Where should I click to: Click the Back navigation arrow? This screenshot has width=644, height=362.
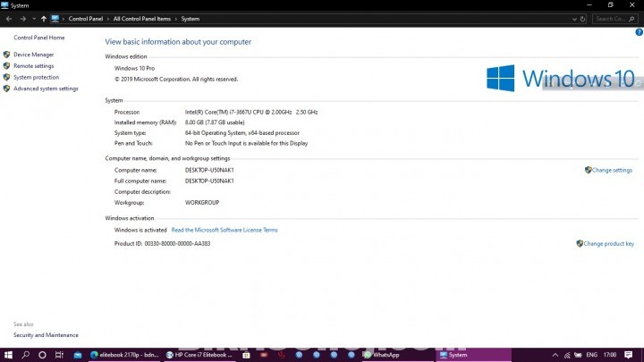click(9, 19)
